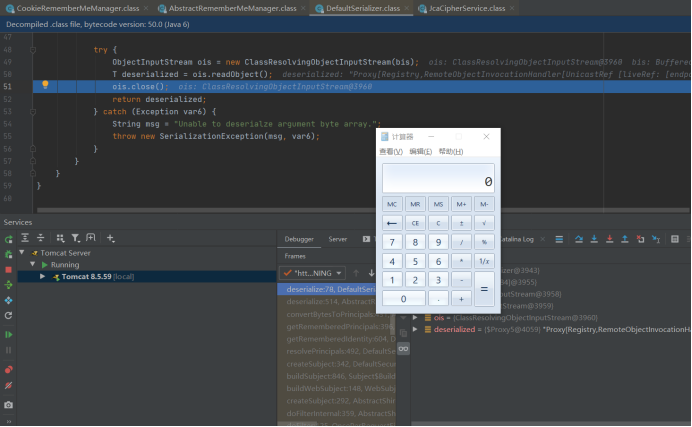
Task: Click the Calculator display field
Action: (x=438, y=178)
